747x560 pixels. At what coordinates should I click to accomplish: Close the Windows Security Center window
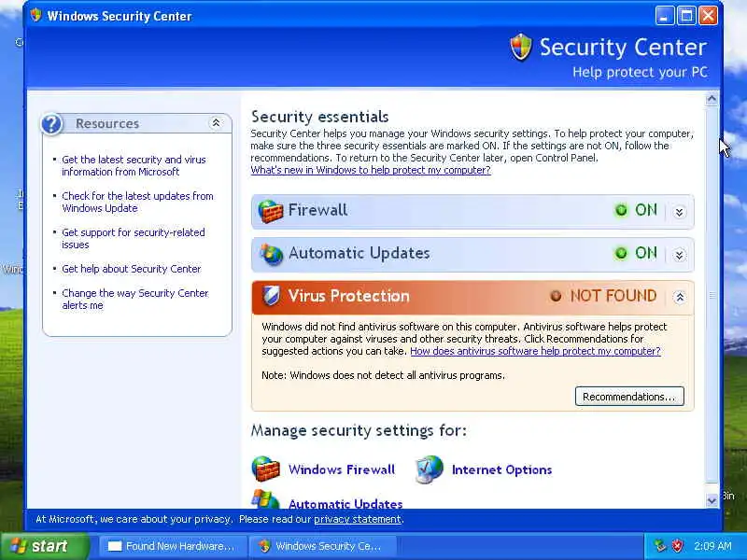tap(709, 16)
